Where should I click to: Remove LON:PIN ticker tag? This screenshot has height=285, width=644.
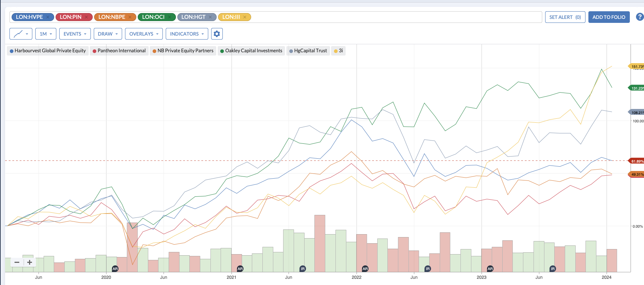86,17
